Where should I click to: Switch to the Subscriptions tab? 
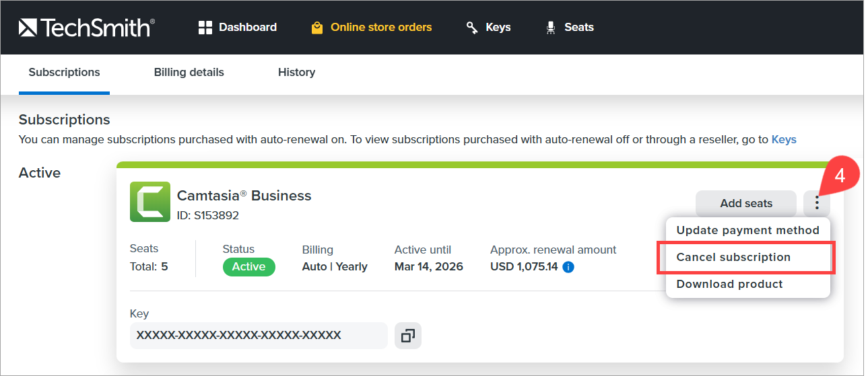click(64, 72)
